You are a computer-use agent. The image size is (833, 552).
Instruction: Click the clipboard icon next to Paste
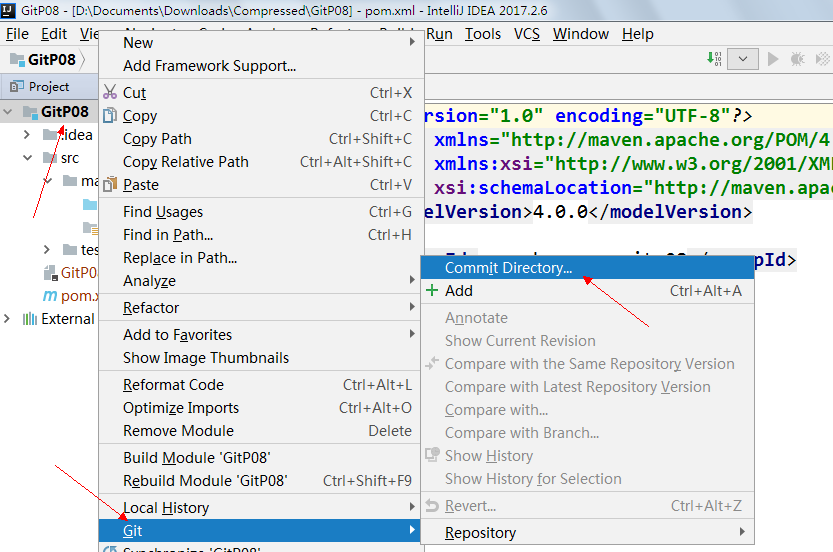[x=111, y=185]
